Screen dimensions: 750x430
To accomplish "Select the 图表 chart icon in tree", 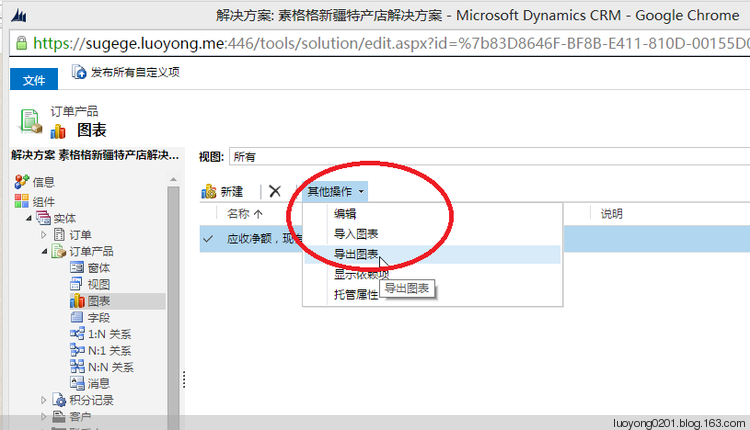I will pyautogui.click(x=77, y=301).
